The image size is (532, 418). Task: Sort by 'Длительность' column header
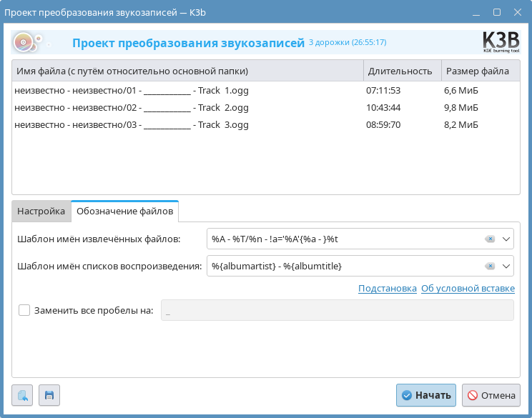point(399,71)
